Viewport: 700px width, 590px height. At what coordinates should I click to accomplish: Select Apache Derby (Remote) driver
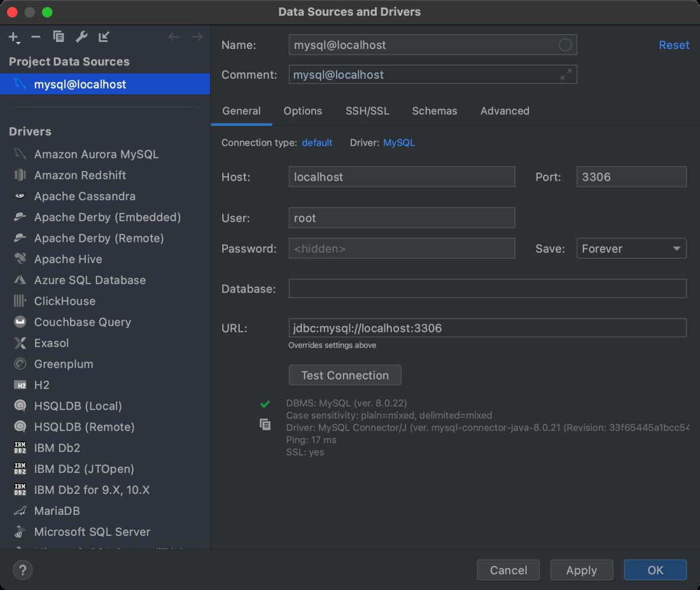point(105,238)
